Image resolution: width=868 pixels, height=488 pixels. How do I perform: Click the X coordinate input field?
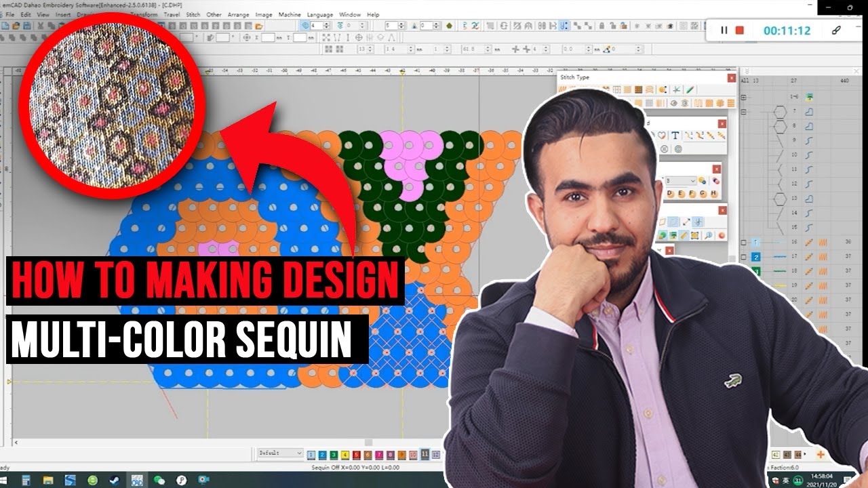[x=268, y=37]
